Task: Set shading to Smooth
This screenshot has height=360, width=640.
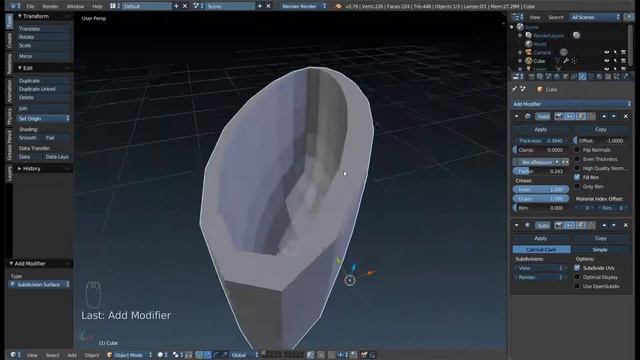Action: click(x=29, y=138)
